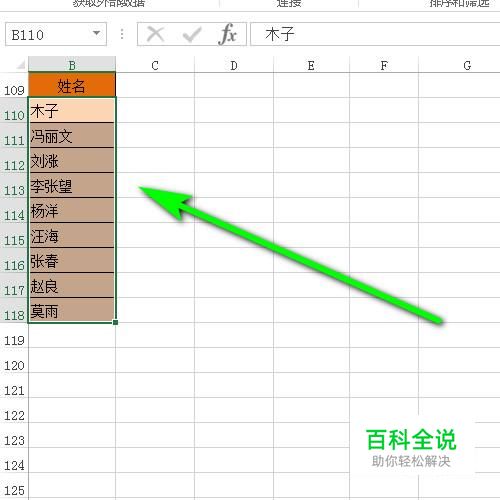The width and height of the screenshot is (500, 500).
Task: Select row 110 header
Action: pyautogui.click(x=14, y=110)
